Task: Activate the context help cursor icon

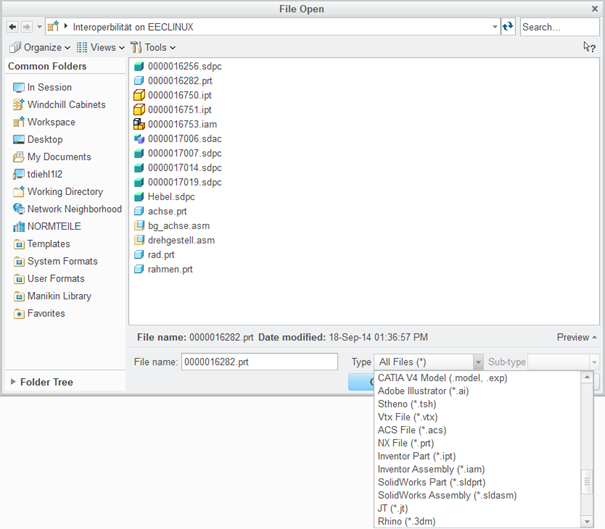Action: pyautogui.click(x=589, y=47)
